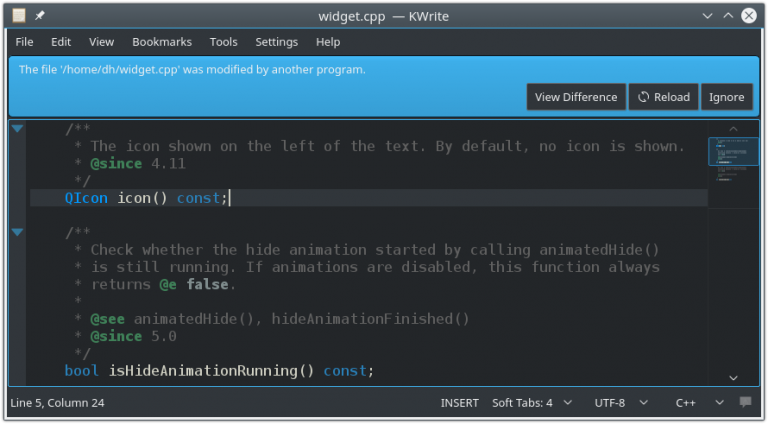Screen dimensions: 768x424
Task: Click the minimap scrollbar preview
Action: tap(732, 160)
